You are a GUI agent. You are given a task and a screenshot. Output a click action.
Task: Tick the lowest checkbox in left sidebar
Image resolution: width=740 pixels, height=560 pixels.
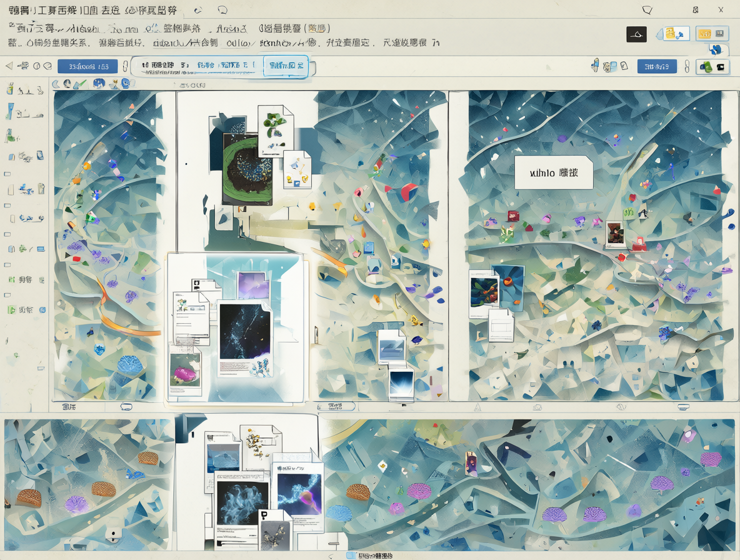tap(7, 295)
